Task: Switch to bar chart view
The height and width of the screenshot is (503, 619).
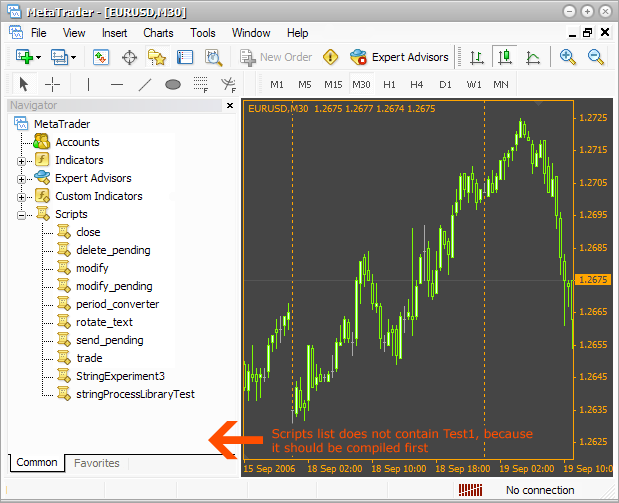Action: tap(477, 58)
